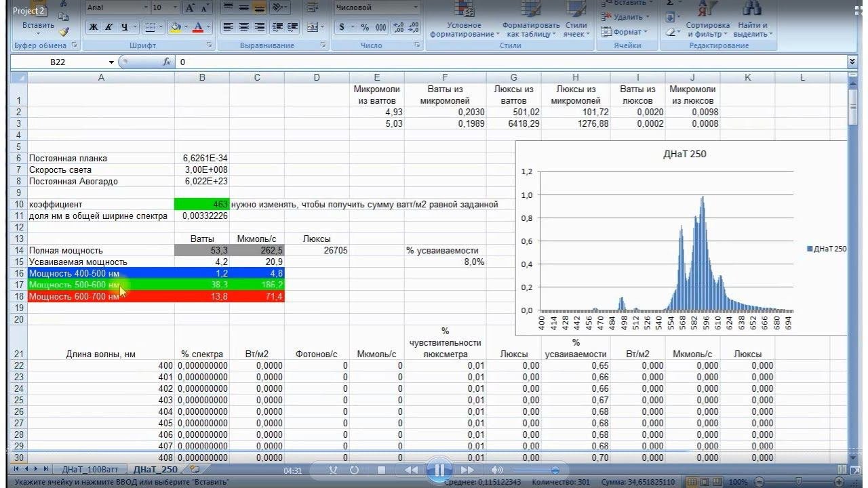
Task: Center text horizontally
Action: coord(244,27)
